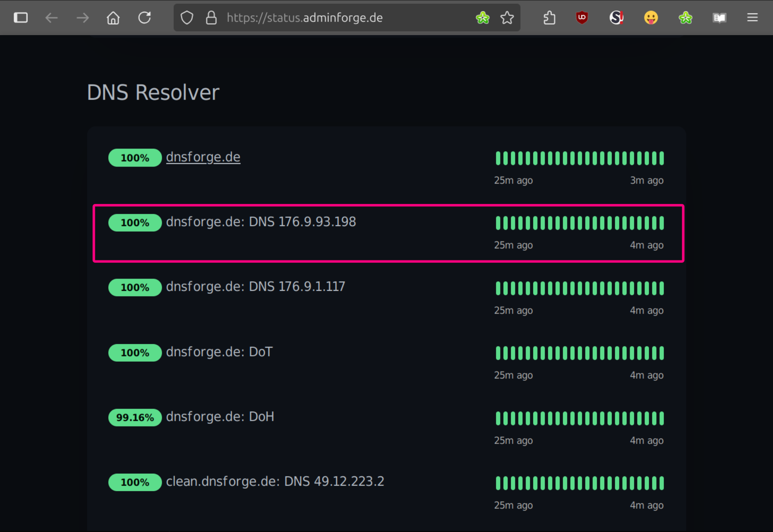Open the Firefox hamburger menu
This screenshot has height=532, width=773.
coord(752,18)
